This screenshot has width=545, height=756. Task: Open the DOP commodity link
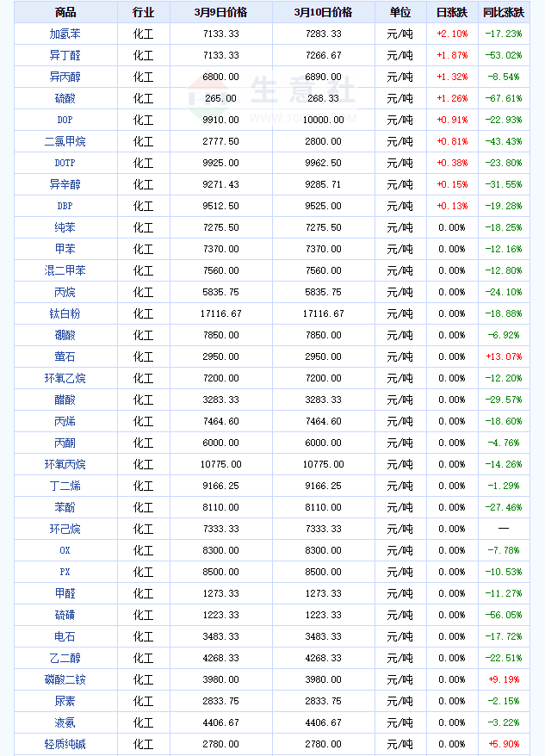tap(65, 120)
